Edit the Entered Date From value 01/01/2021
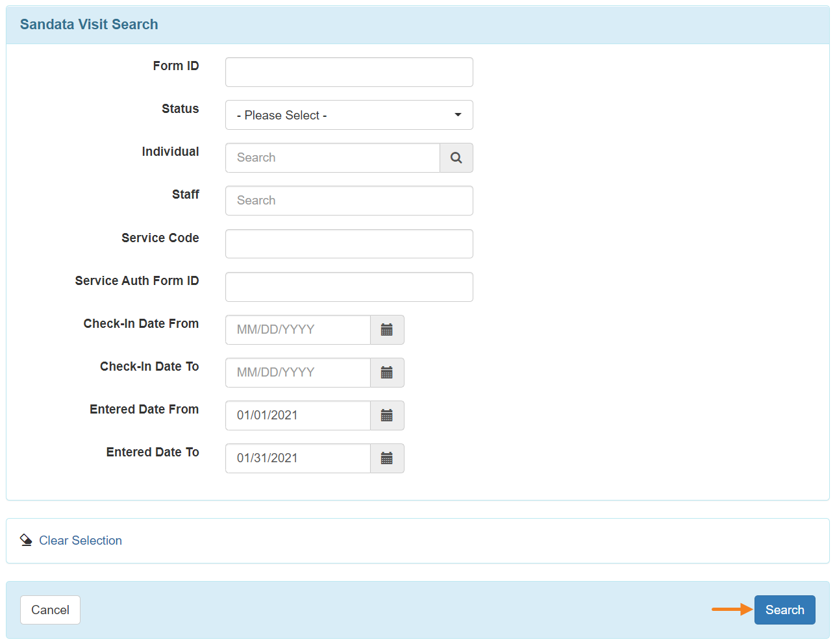Image resolution: width=835 pixels, height=644 pixels. pos(297,415)
